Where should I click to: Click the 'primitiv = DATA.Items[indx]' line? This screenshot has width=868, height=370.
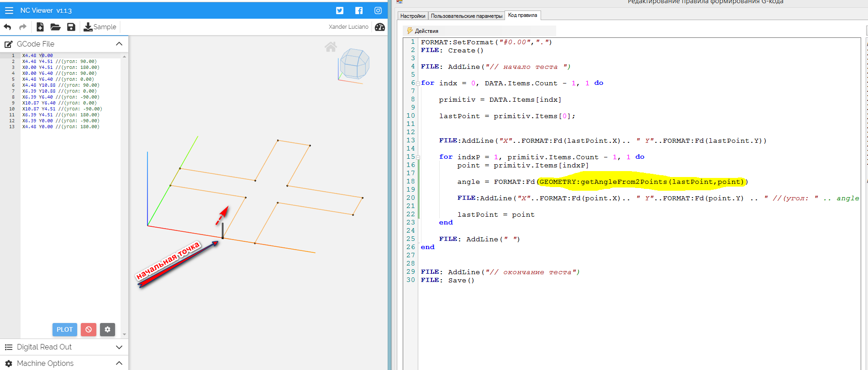[x=500, y=100]
